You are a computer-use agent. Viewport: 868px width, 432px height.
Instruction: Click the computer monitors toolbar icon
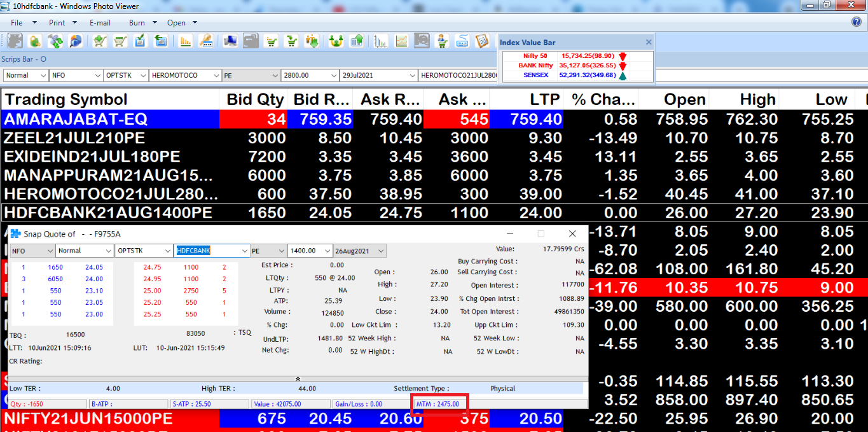(231, 41)
